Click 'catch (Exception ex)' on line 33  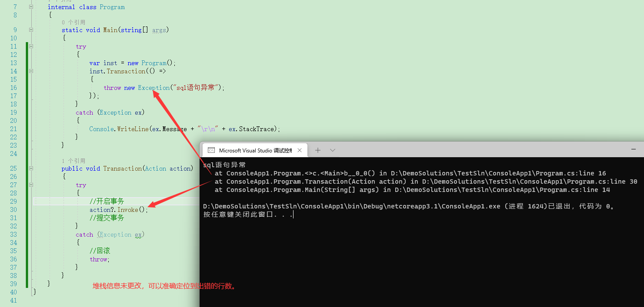pos(110,234)
